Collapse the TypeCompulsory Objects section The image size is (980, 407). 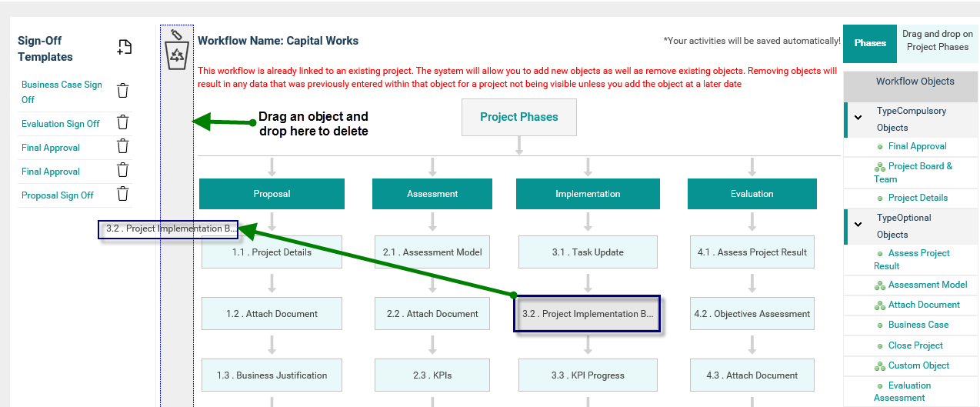point(858,118)
